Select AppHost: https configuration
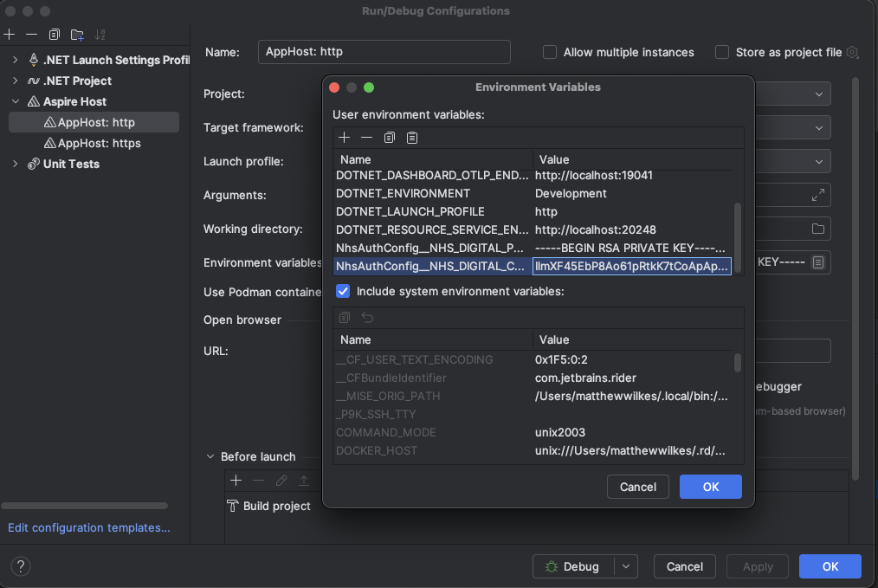This screenshot has height=588, width=878. pos(99,143)
